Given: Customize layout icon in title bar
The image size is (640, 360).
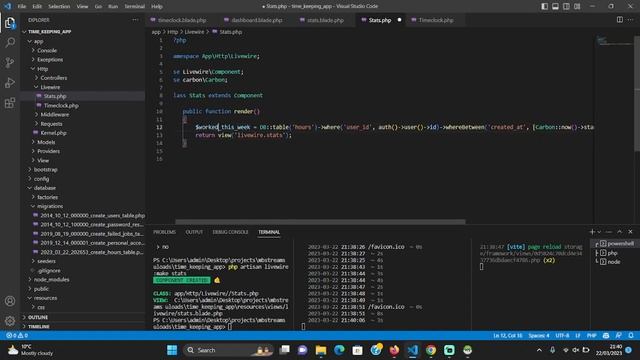Looking at the screenshot, I should 577,6.
